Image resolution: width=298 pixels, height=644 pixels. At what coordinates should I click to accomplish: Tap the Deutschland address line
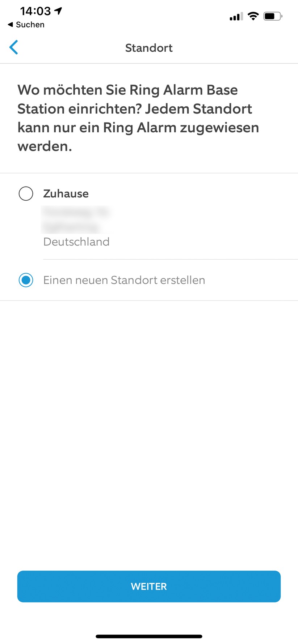(x=76, y=242)
